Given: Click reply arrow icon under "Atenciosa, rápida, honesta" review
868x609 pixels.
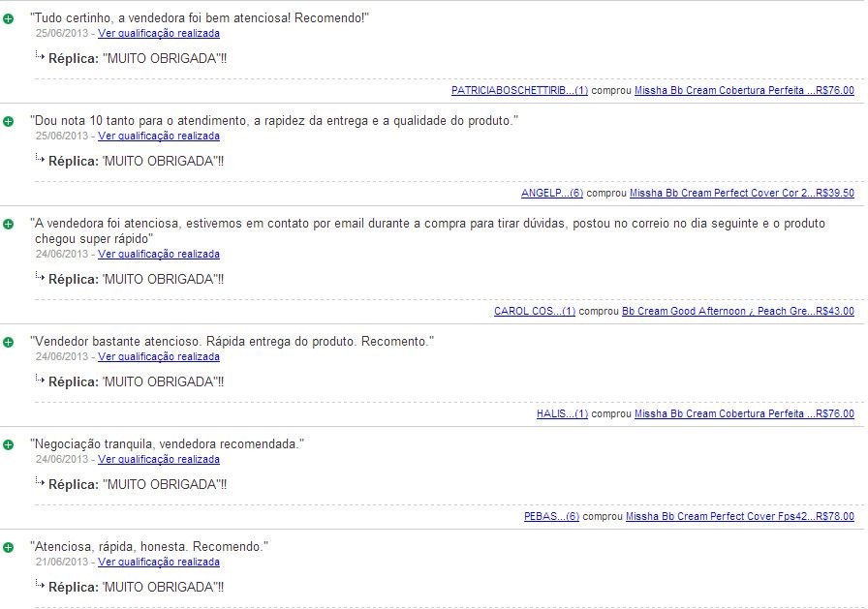Looking at the screenshot, I should point(40,584).
